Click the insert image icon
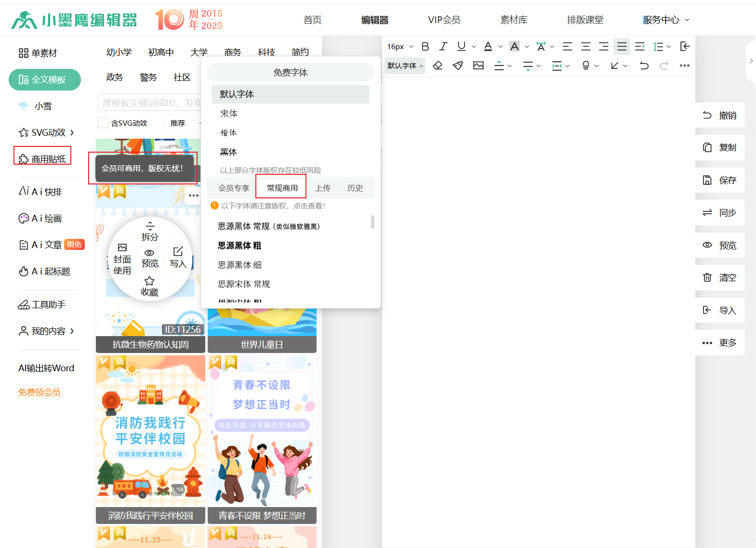The width and height of the screenshot is (756, 548). coord(478,65)
